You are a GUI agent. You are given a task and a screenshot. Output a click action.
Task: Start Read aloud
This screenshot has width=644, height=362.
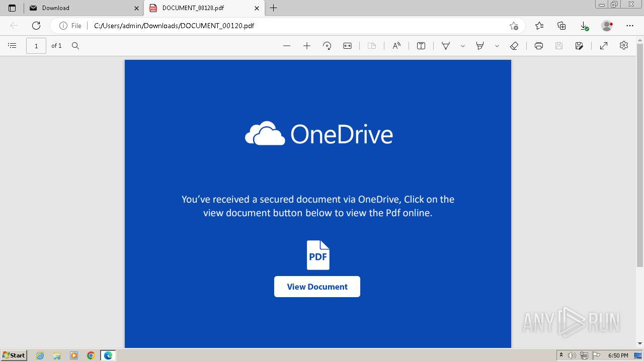point(396,46)
